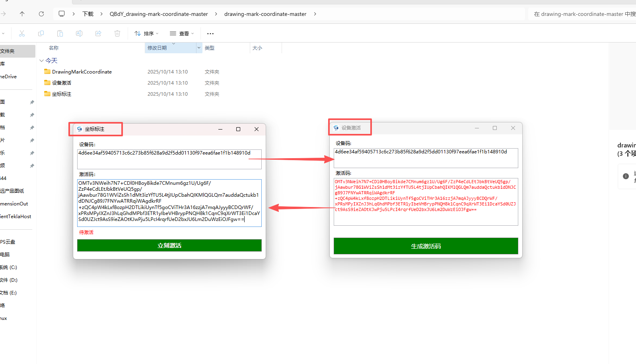The height and width of the screenshot is (364, 636).
Task: Click the This PC icon in address bar
Action: coord(62,14)
